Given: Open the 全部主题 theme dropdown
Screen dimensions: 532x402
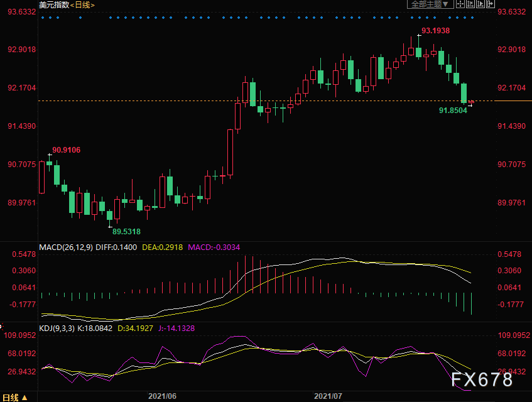Looking at the screenshot, I should (430, 4).
